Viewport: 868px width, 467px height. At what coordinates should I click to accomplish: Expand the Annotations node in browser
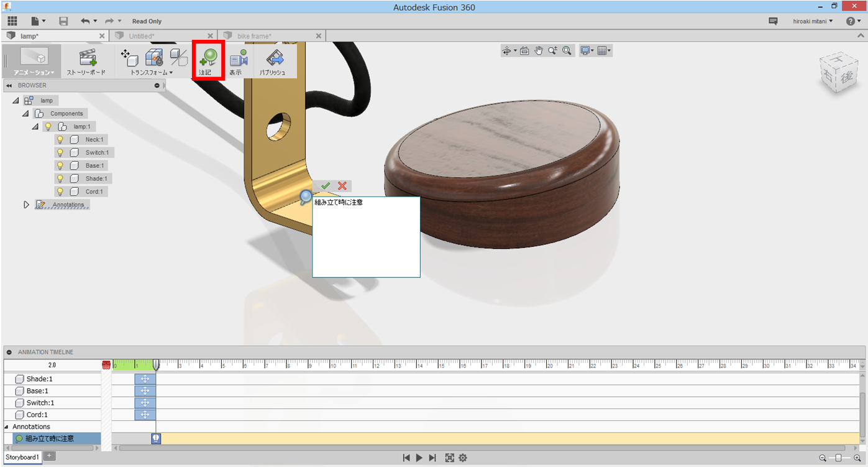[x=27, y=204]
